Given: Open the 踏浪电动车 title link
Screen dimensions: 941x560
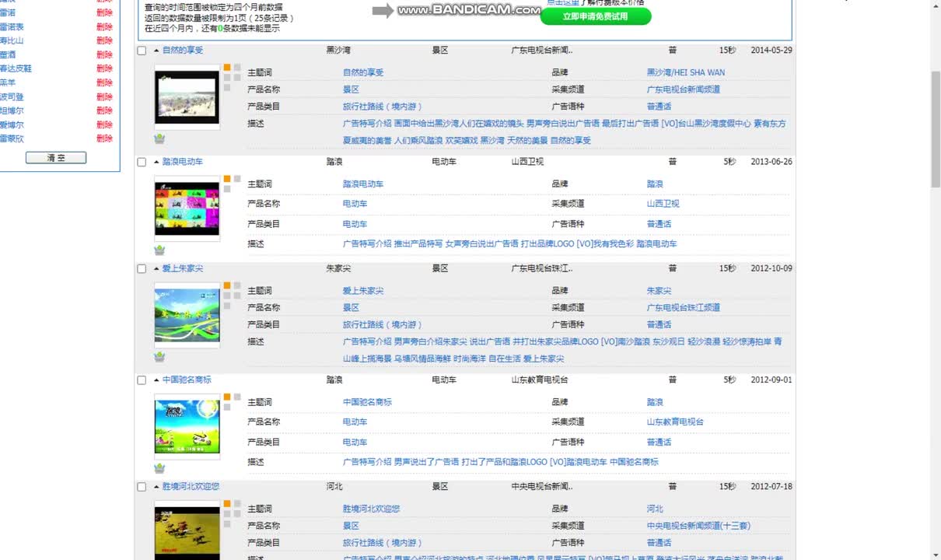Looking at the screenshot, I should click(183, 162).
